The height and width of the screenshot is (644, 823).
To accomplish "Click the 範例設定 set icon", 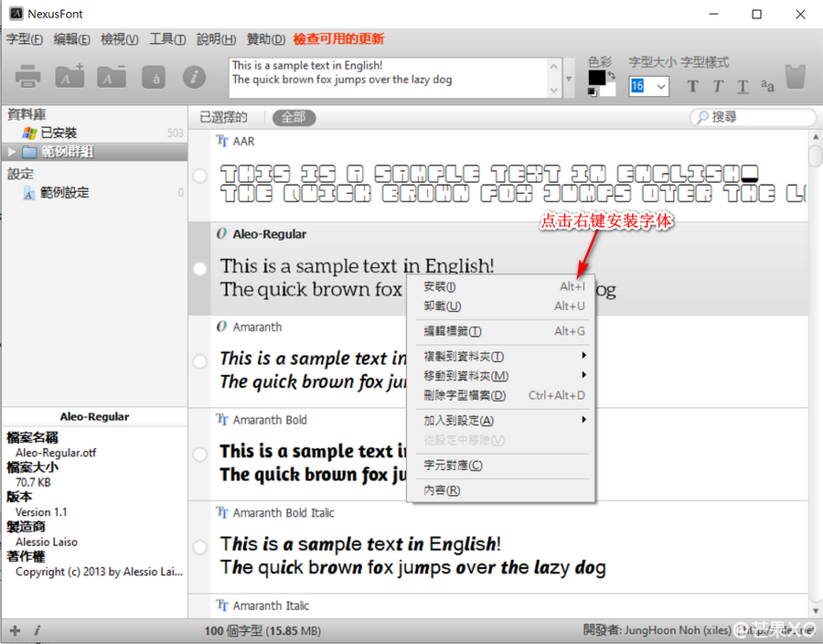I will pyautogui.click(x=29, y=193).
